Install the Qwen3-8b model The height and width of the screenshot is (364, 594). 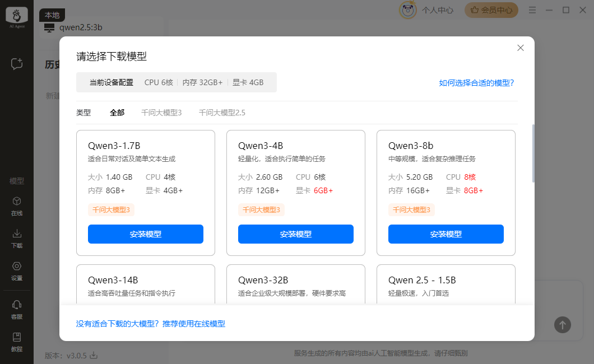pos(446,234)
